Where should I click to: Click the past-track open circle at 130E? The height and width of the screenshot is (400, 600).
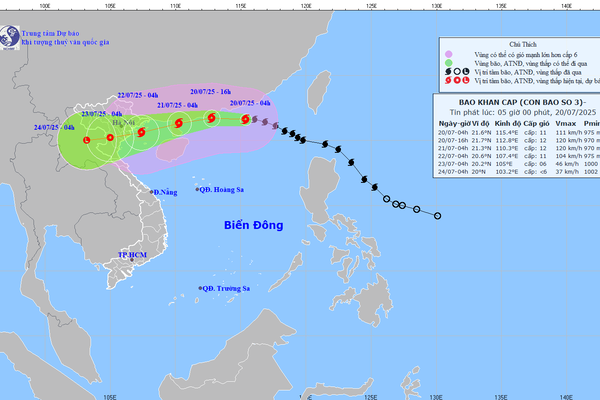click(437, 216)
